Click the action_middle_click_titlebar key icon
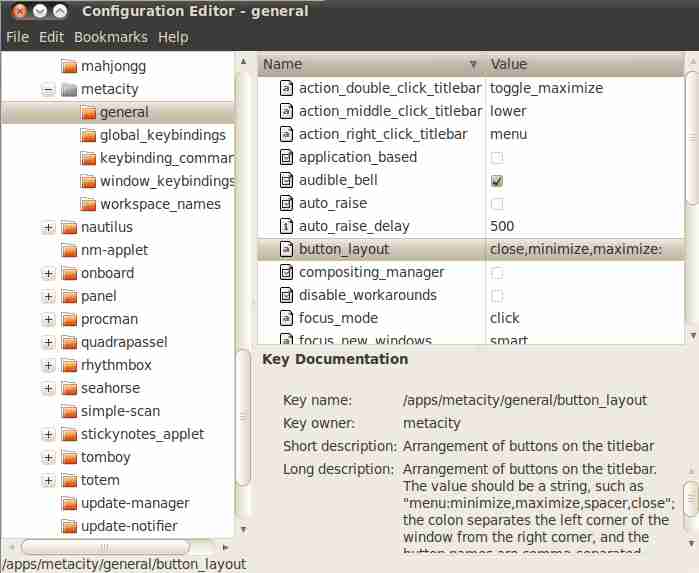 (286, 111)
